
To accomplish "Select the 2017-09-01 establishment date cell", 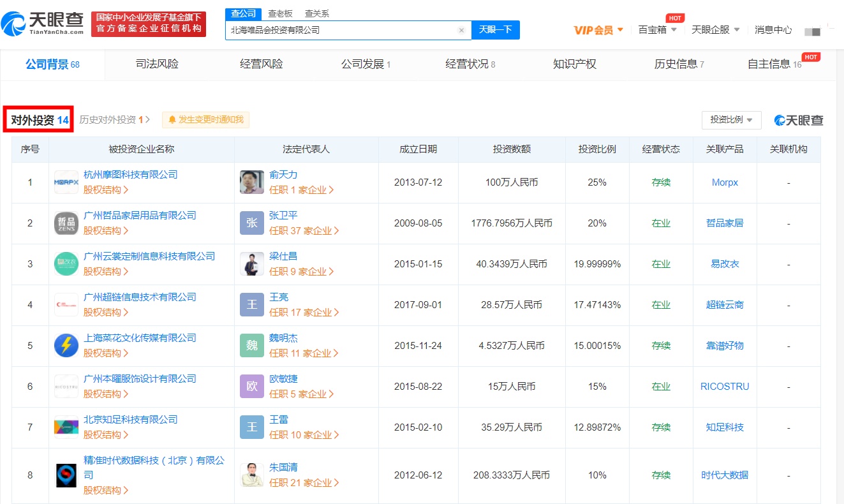I will coord(418,305).
